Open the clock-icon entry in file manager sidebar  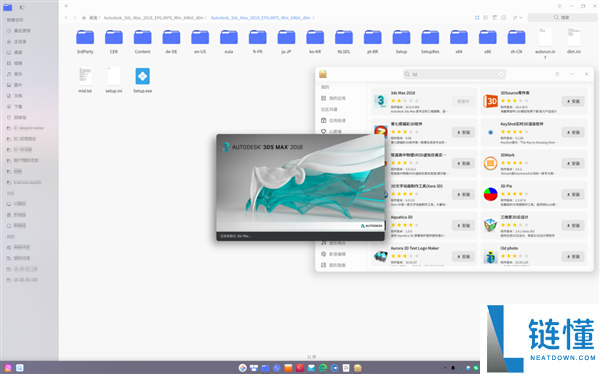(x=18, y=31)
